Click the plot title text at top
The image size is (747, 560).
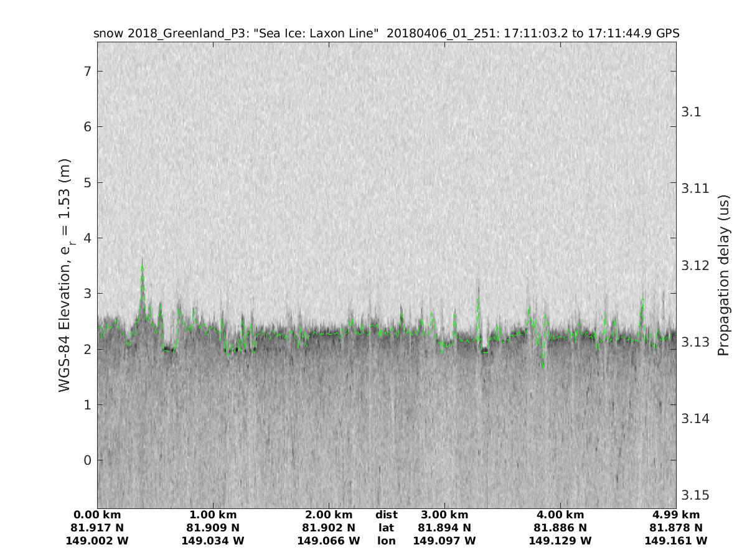[386, 33]
